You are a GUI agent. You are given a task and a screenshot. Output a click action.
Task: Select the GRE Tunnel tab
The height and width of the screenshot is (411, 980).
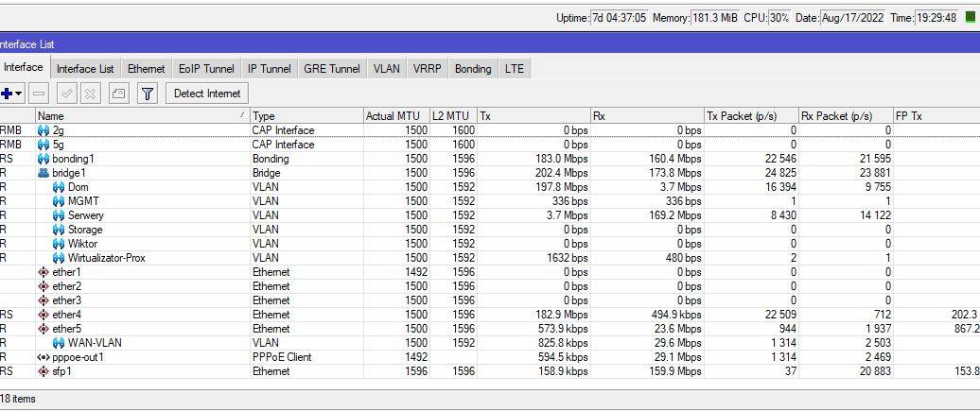click(332, 69)
